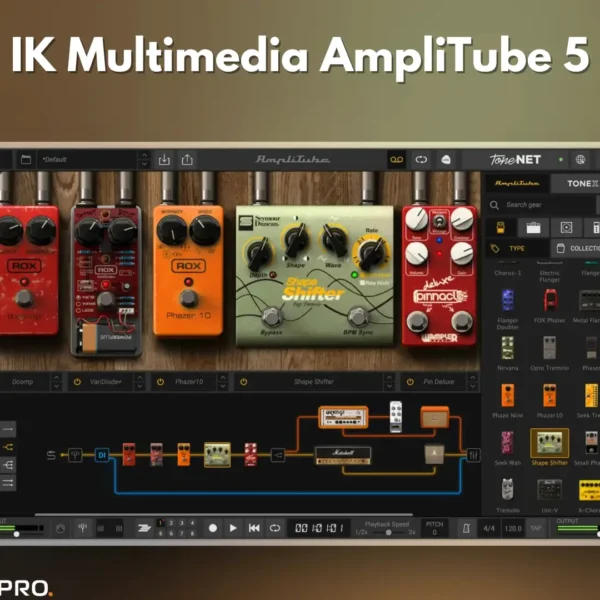Select the stomp pedal gear category icon
This screenshot has width=600, height=600.
pos(501,227)
